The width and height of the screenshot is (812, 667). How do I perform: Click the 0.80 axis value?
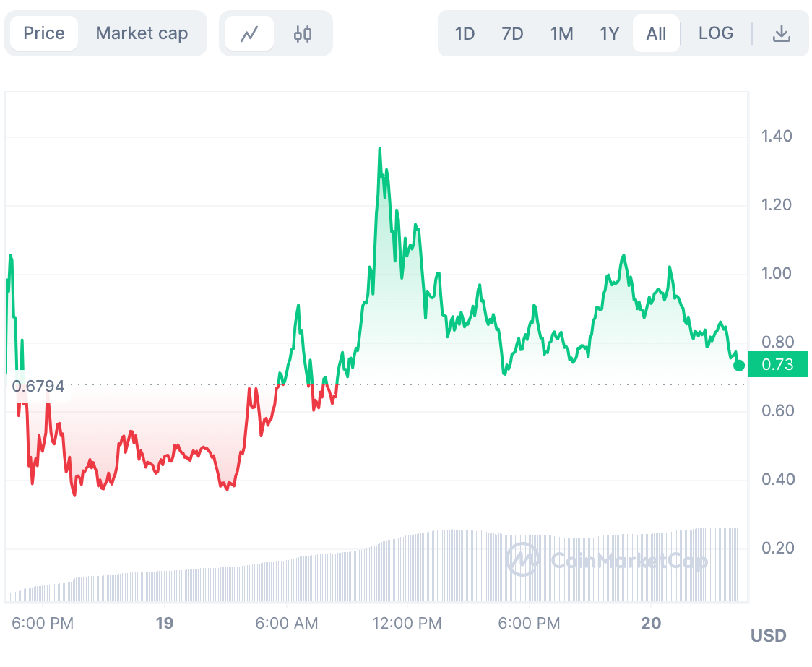coord(777,342)
